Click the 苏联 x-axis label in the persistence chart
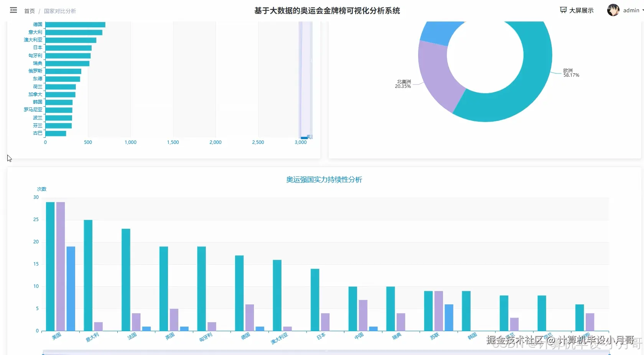The image size is (644, 355). click(x=435, y=336)
